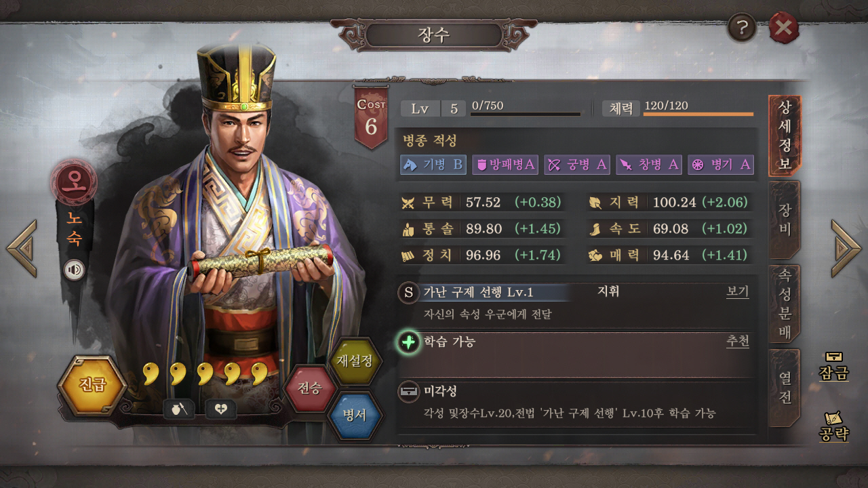Go to the previous general arrow

click(22, 247)
